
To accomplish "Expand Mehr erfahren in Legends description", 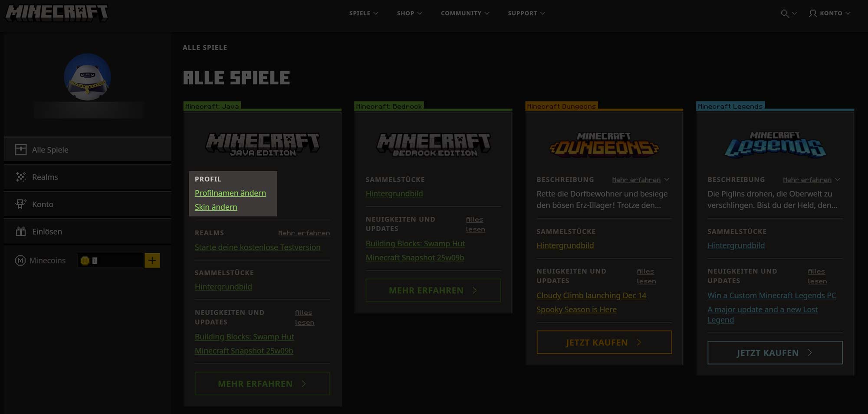I will point(812,180).
